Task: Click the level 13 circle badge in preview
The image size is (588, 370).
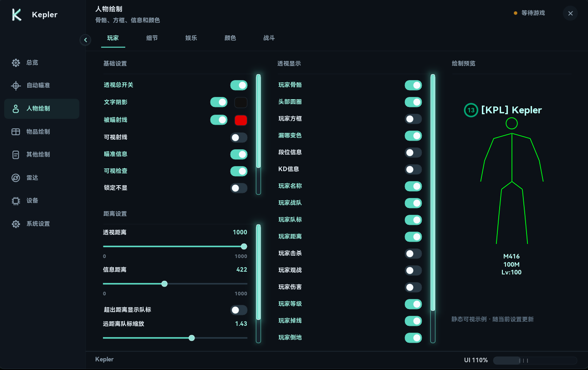Action: [x=471, y=110]
